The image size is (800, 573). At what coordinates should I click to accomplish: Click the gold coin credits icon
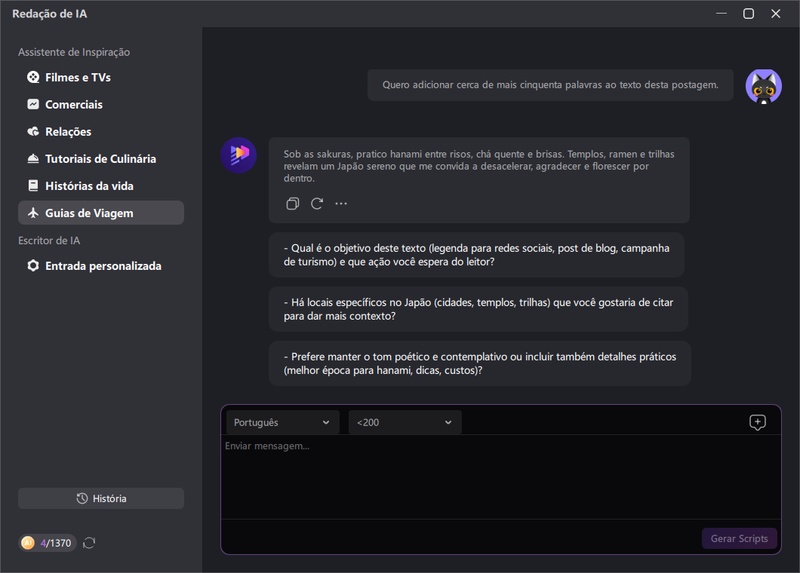point(28,543)
